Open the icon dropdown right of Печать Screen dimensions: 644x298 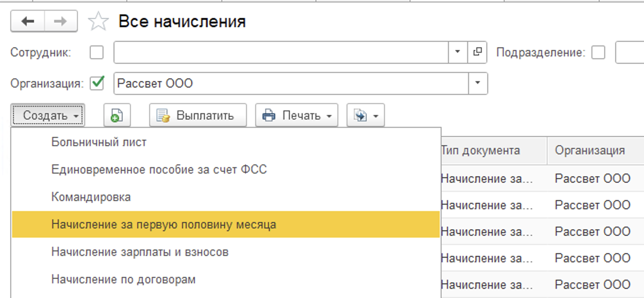(366, 115)
